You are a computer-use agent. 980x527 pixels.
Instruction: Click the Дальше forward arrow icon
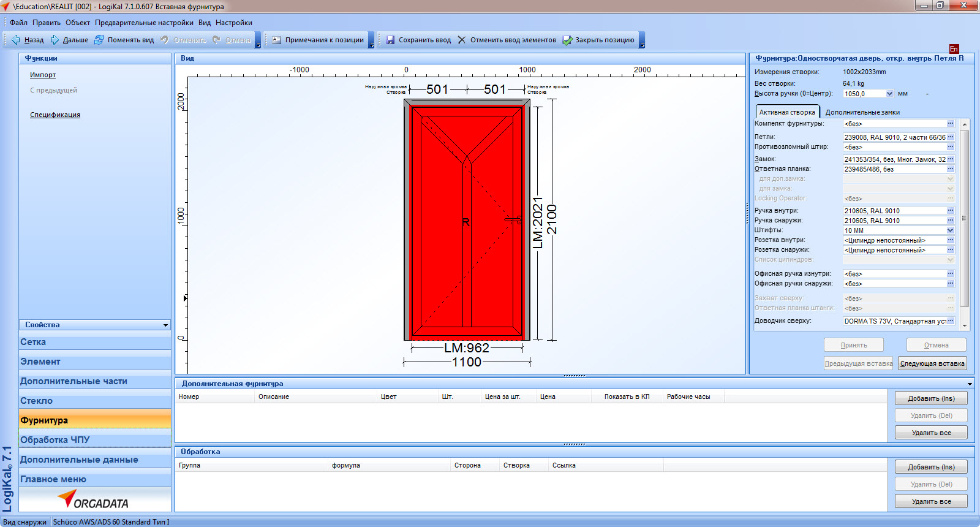55,40
